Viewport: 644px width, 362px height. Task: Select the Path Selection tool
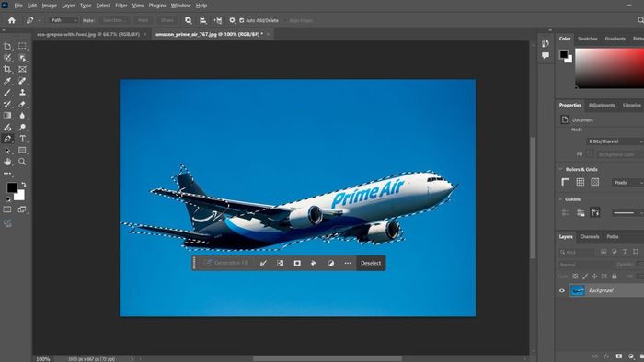[7, 151]
